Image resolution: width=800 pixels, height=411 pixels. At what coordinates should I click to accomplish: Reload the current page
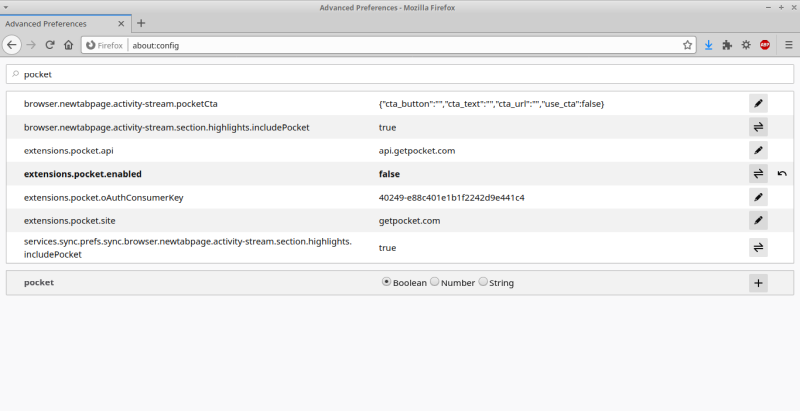(49, 45)
